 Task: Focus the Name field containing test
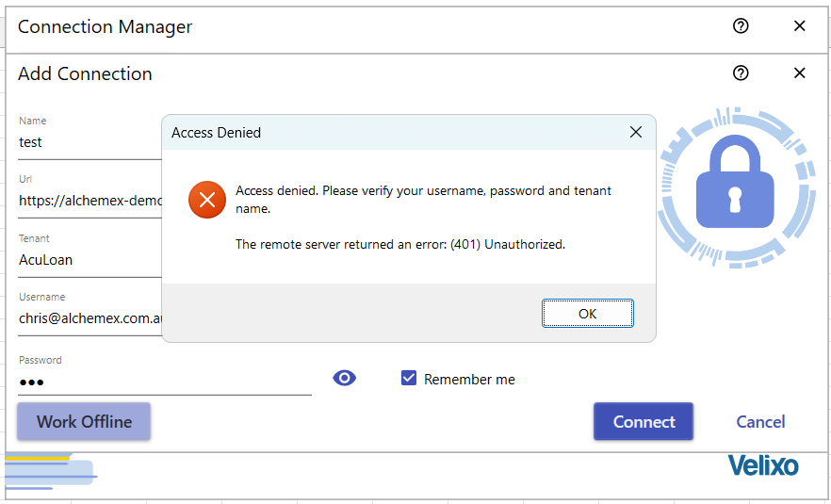(90, 142)
